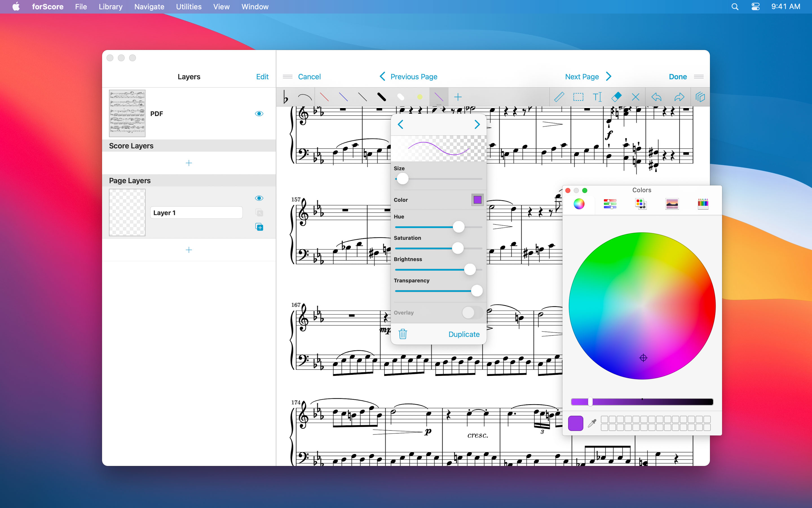Duplicate the current drawing preset
Viewport: 812px width, 508px height.
click(464, 334)
